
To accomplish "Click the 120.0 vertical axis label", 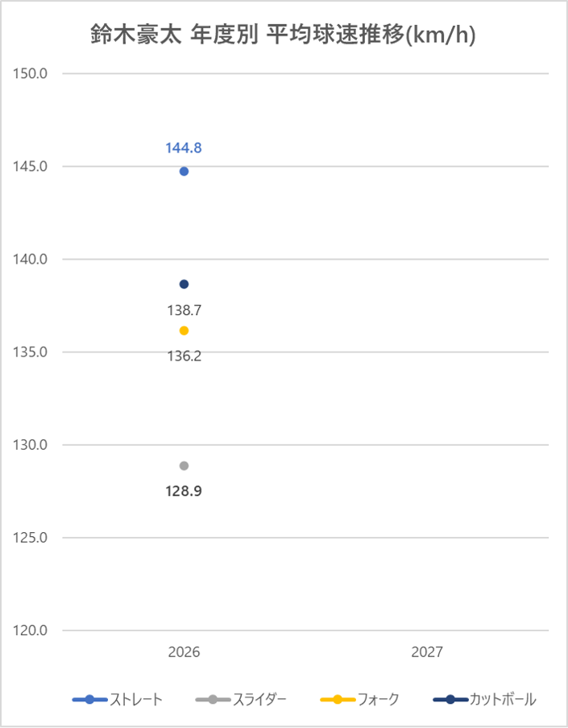I will [x=30, y=630].
